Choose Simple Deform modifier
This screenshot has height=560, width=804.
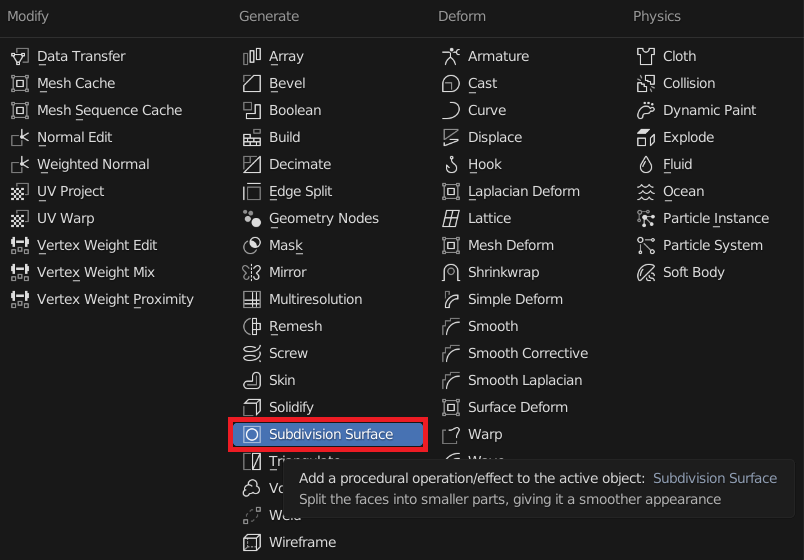[514, 300]
